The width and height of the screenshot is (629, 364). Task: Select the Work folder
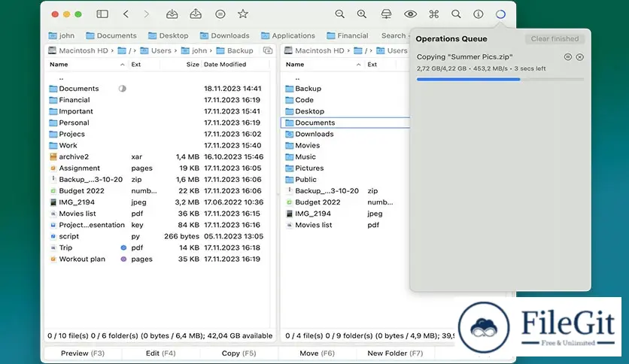pos(156,145)
